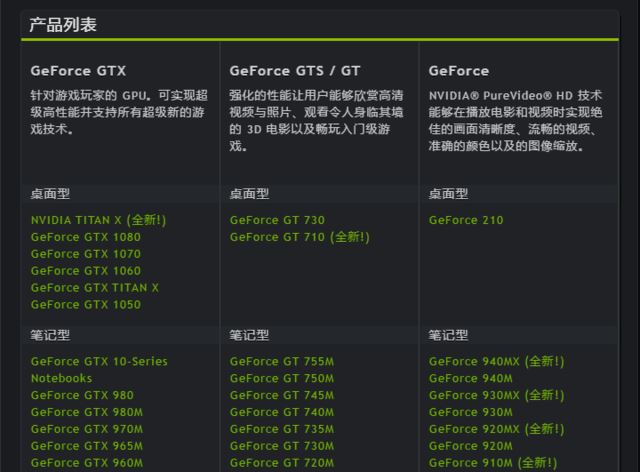This screenshot has width=640, height=472.
Task: Select the GeForce GTX 1060 link
Action: click(85, 271)
